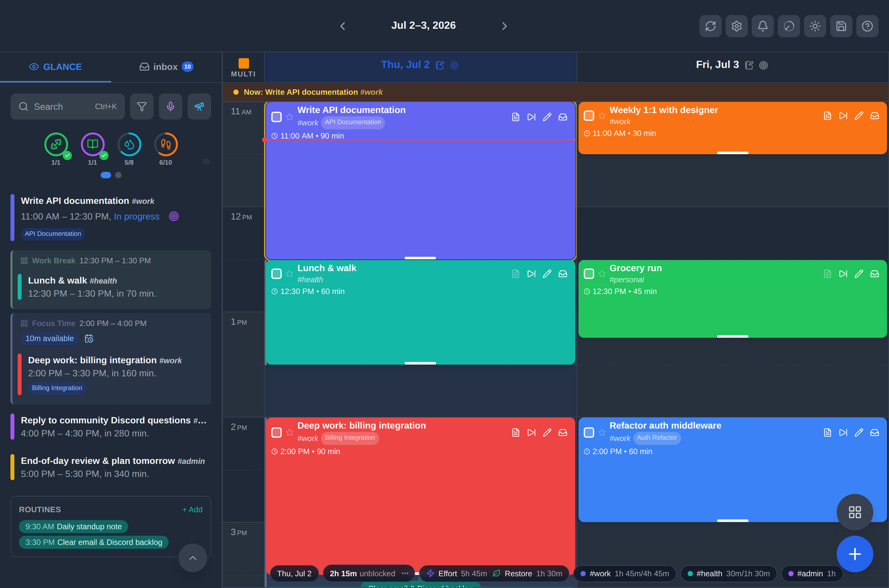
Task: Click the save disk icon
Action: pyautogui.click(x=841, y=26)
